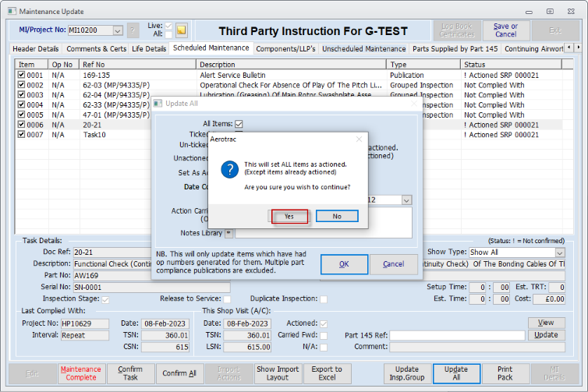Screen dimensions: 588x392
Task: Expand the Show Type dropdown
Action: [x=560, y=253]
